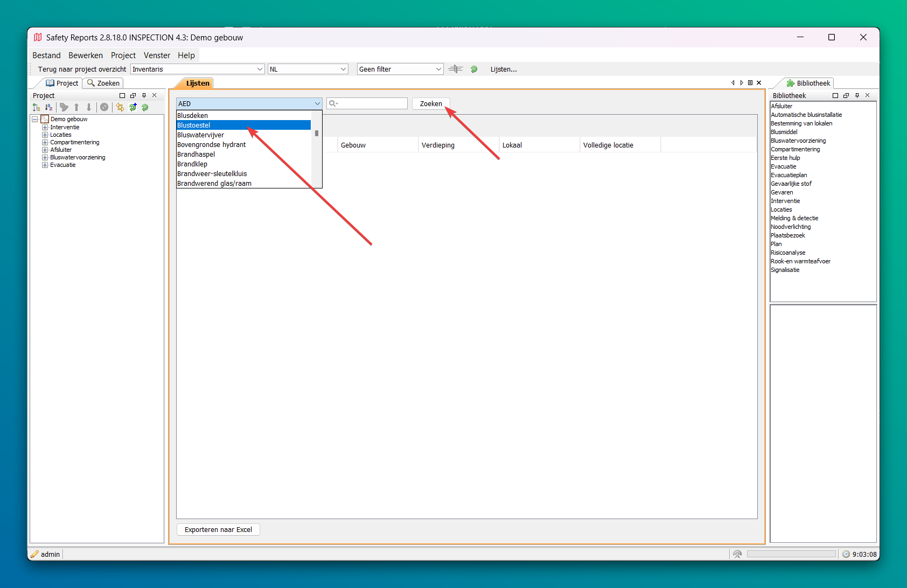
Task: Pin the Project panel using the pin icon
Action: (x=144, y=95)
